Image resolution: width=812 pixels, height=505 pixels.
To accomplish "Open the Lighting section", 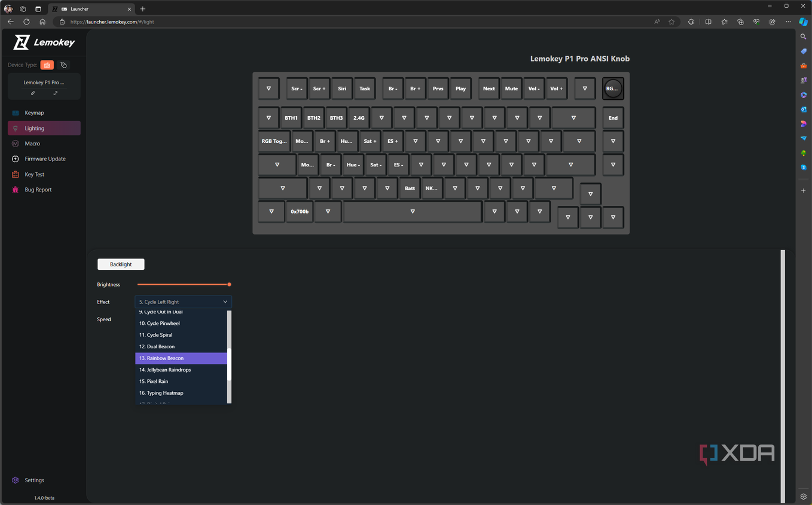I will pyautogui.click(x=44, y=128).
